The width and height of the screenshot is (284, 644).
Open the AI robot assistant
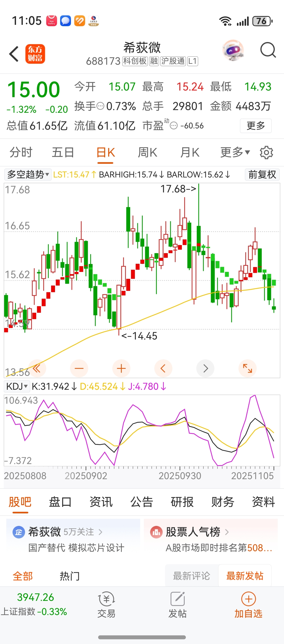233,50
